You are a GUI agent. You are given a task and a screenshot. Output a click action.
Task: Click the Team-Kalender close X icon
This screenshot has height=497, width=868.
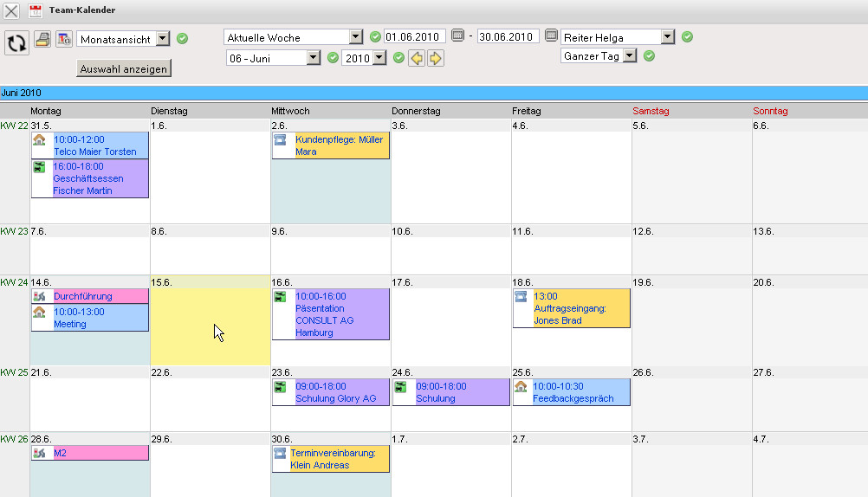[12, 11]
